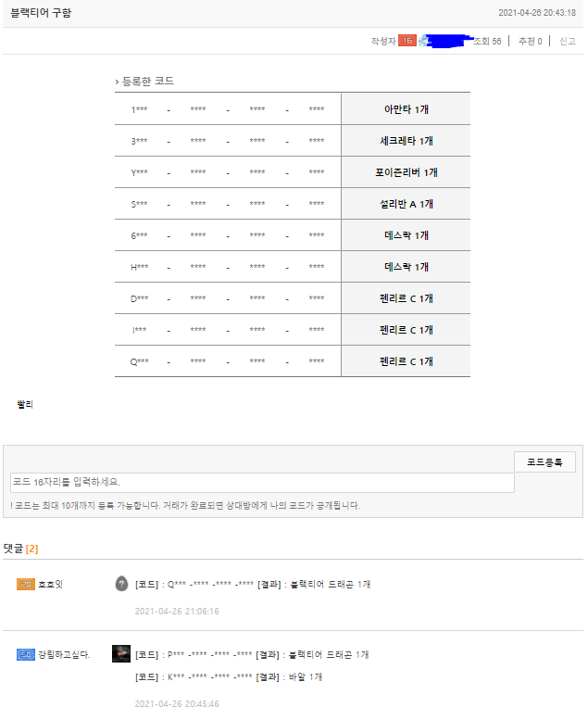Click the orange level 20 badge icon
588x720 pixels.
[x=26, y=584]
